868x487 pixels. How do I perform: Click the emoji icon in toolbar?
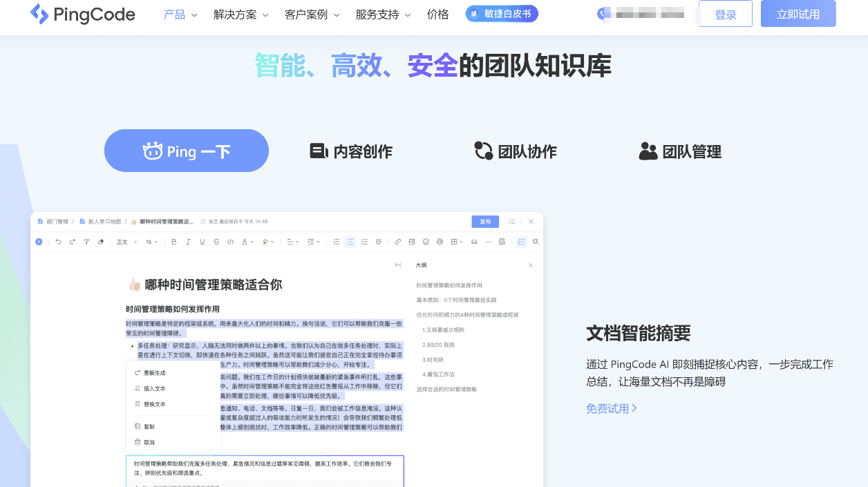pyautogui.click(x=426, y=242)
